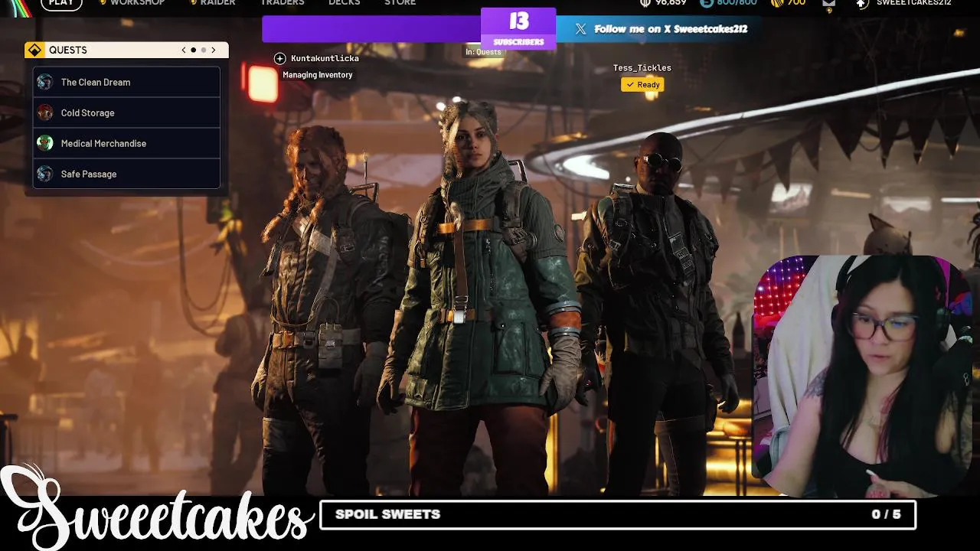
Task: Click the Quests panel header badge icon
Action: click(34, 50)
